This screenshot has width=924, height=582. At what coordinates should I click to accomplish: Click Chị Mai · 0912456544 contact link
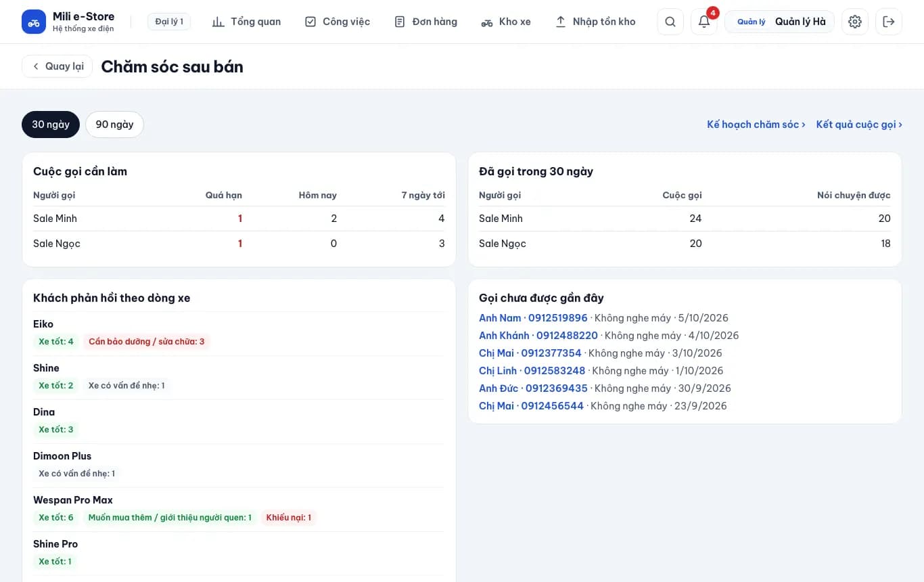click(x=531, y=406)
